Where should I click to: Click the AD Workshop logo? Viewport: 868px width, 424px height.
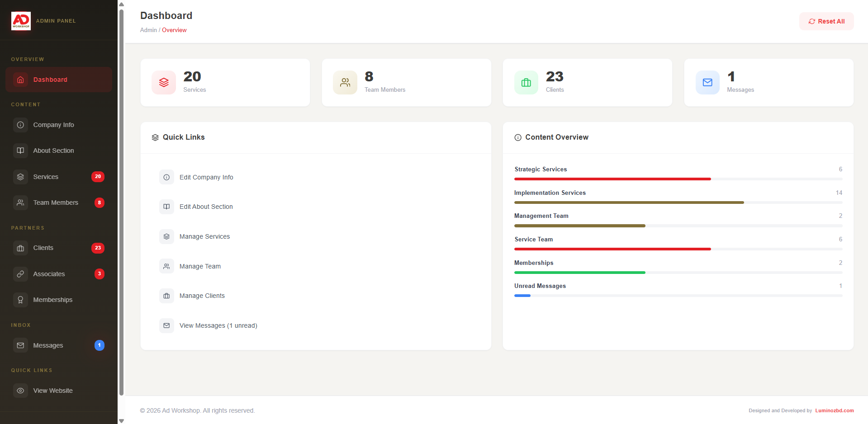pyautogui.click(x=21, y=21)
